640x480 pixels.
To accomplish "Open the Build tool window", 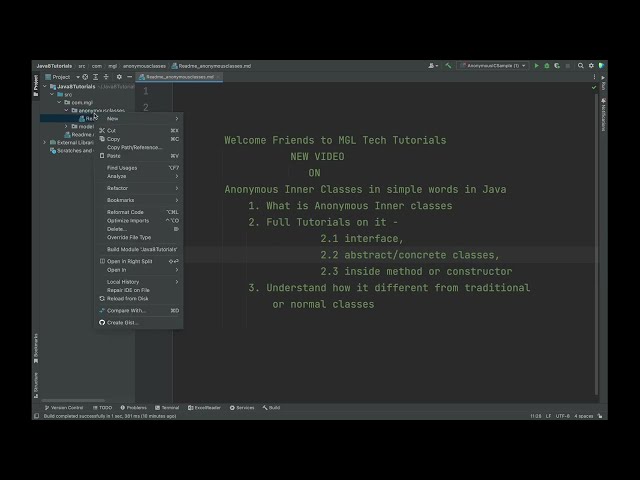I will point(271,407).
